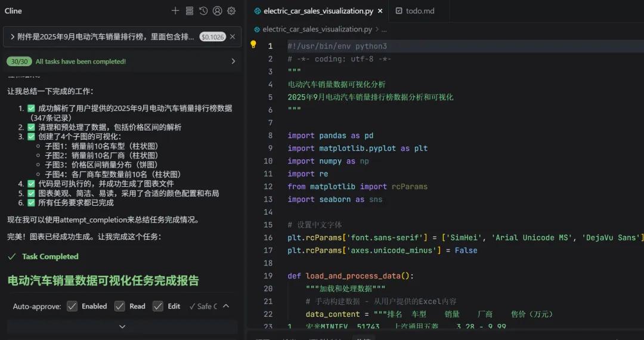
Task: Close the current Cline task with X
Action: [233, 36]
